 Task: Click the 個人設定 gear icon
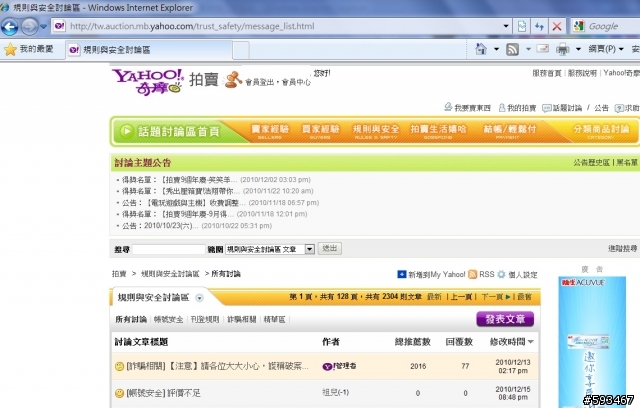[x=501, y=274]
